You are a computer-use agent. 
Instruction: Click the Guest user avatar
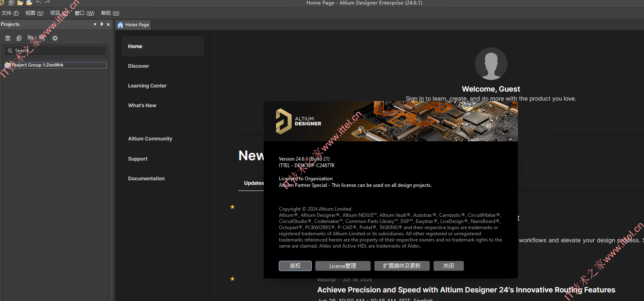point(491,64)
